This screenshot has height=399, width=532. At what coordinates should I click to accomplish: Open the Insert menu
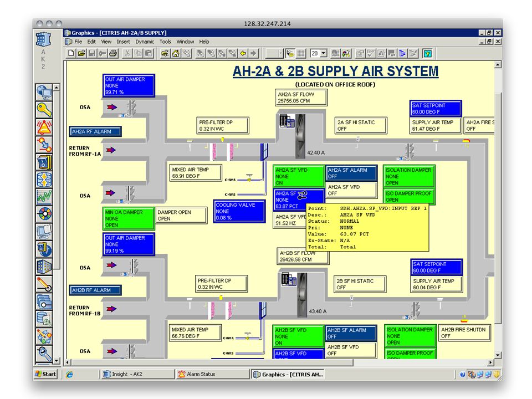[123, 42]
